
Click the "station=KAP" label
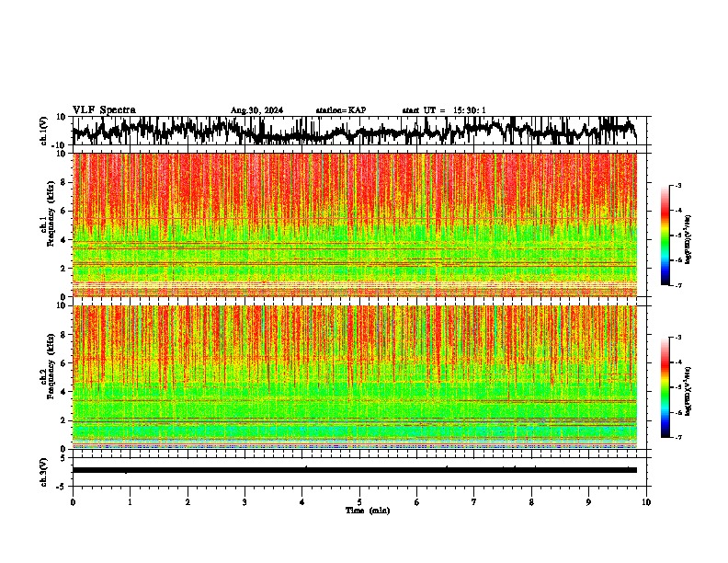tap(341, 110)
